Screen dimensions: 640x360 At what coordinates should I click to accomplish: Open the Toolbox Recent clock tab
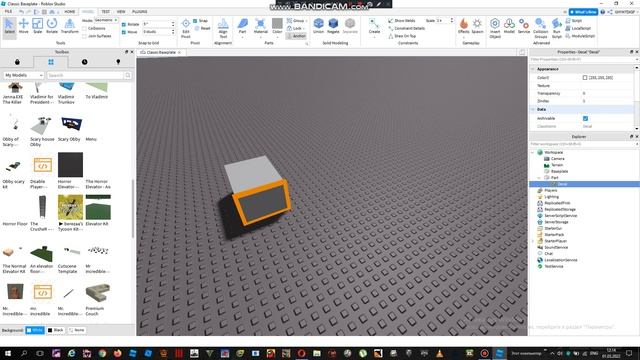pyautogui.click(x=84, y=62)
